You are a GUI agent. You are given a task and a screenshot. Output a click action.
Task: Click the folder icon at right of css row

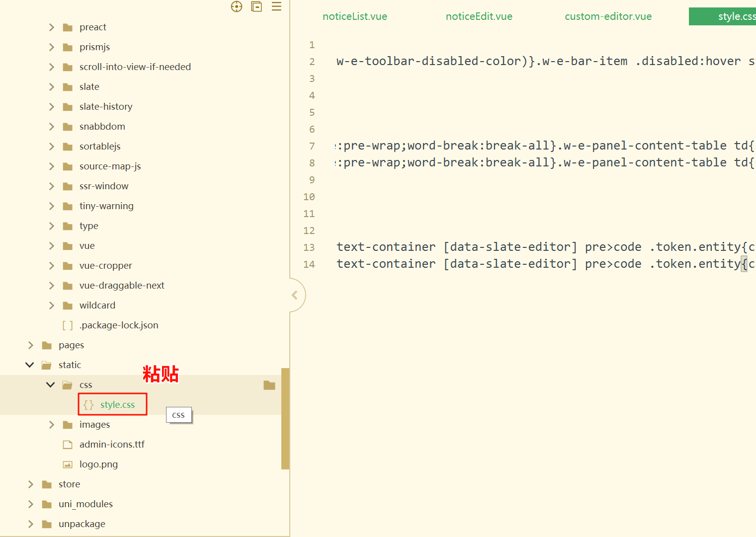click(269, 385)
